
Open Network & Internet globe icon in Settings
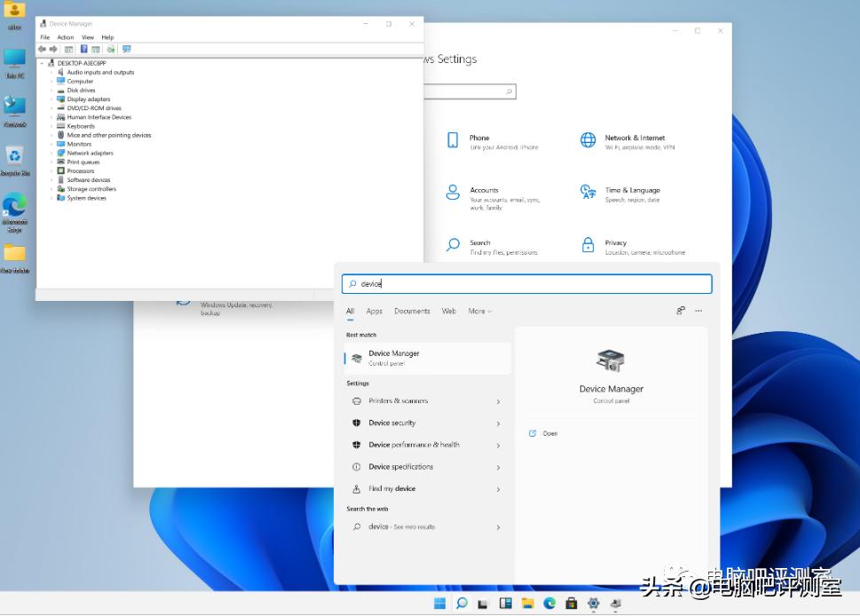(590, 140)
